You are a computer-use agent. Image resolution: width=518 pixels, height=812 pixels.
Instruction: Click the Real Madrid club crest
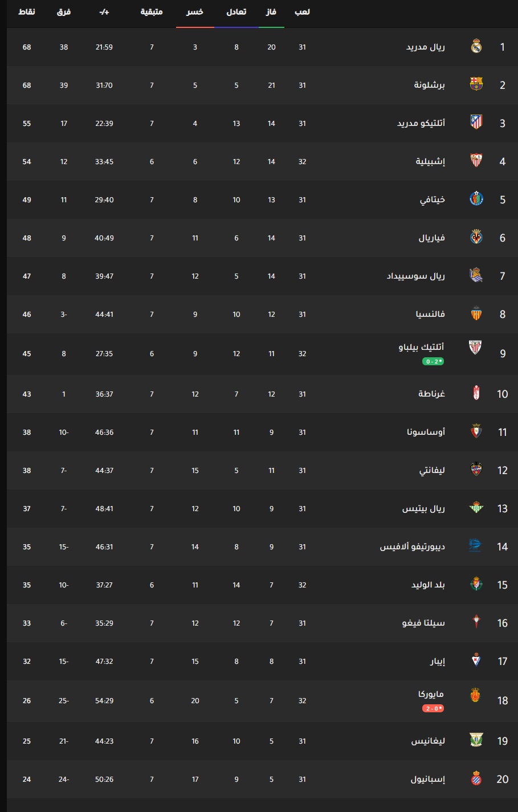(476, 47)
